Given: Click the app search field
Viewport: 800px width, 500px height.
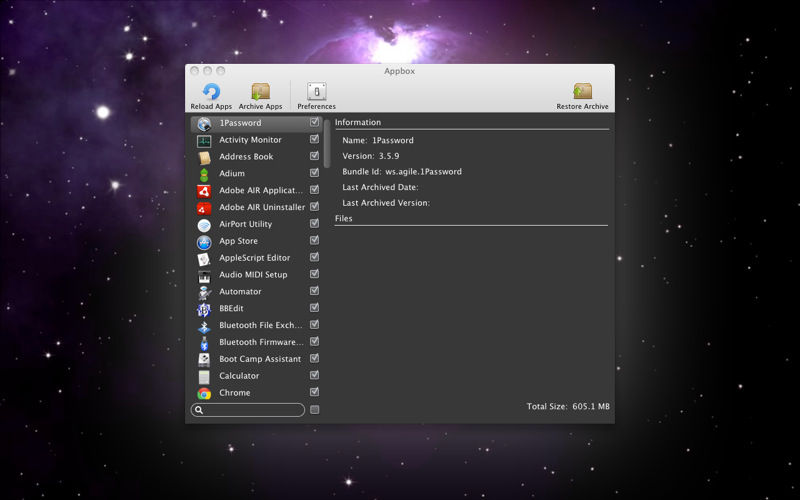Looking at the screenshot, I should [x=248, y=410].
